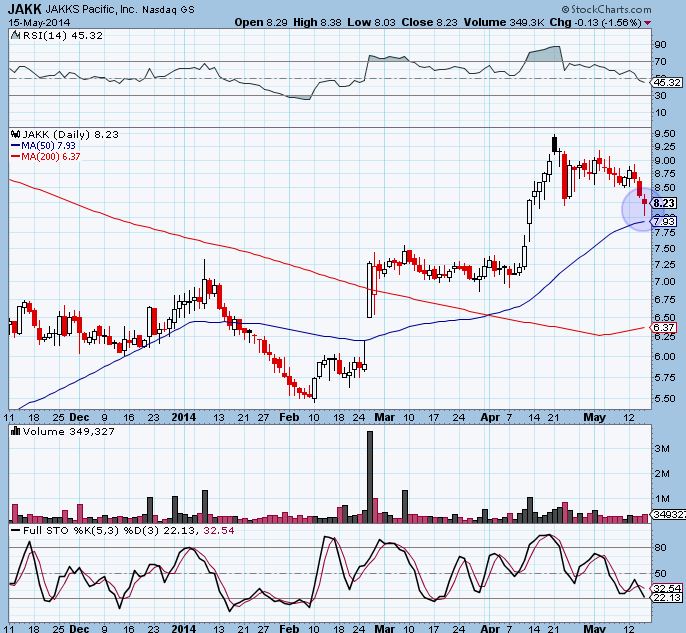This screenshot has width=686, height=633.
Task: Click the RSI line icon beside RSI(14)
Action: (x=15, y=35)
